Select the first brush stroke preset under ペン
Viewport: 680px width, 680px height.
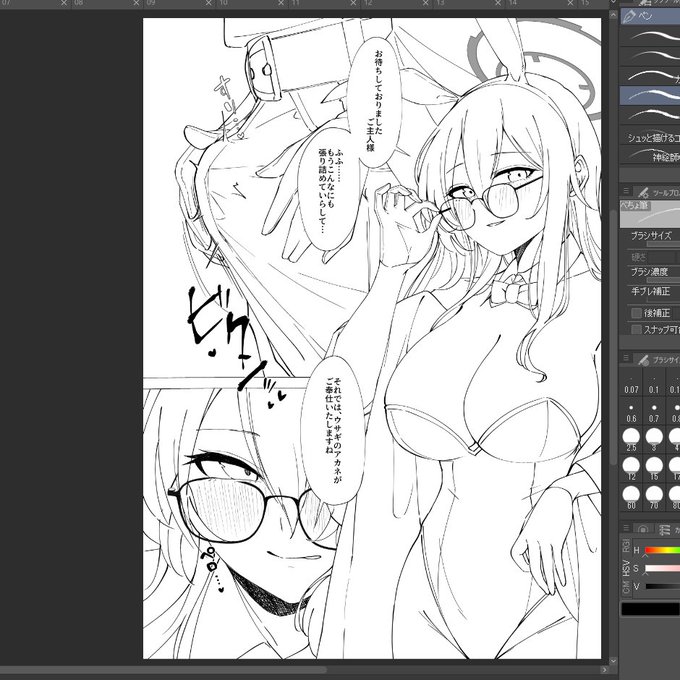point(651,35)
